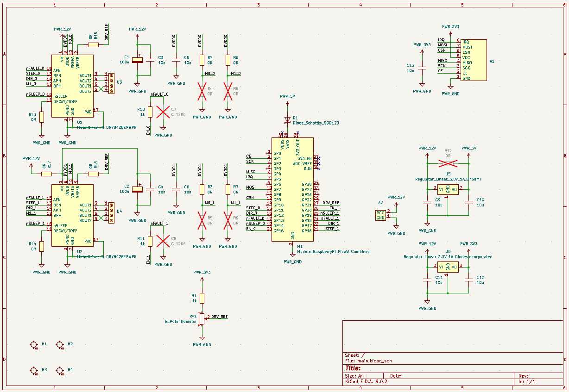Screen dimensions: 569x392
Task: Toggle the do-not-populate cross on resistor R4
Action: coord(201,91)
